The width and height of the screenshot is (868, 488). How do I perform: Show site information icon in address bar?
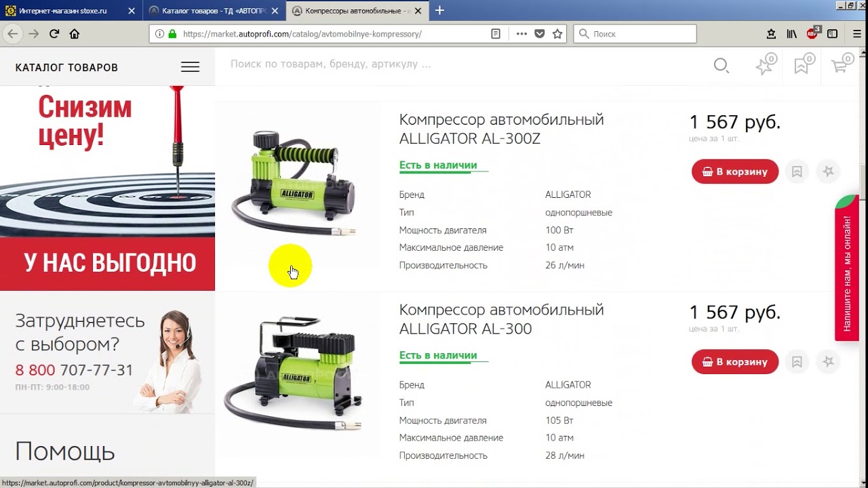click(x=159, y=34)
